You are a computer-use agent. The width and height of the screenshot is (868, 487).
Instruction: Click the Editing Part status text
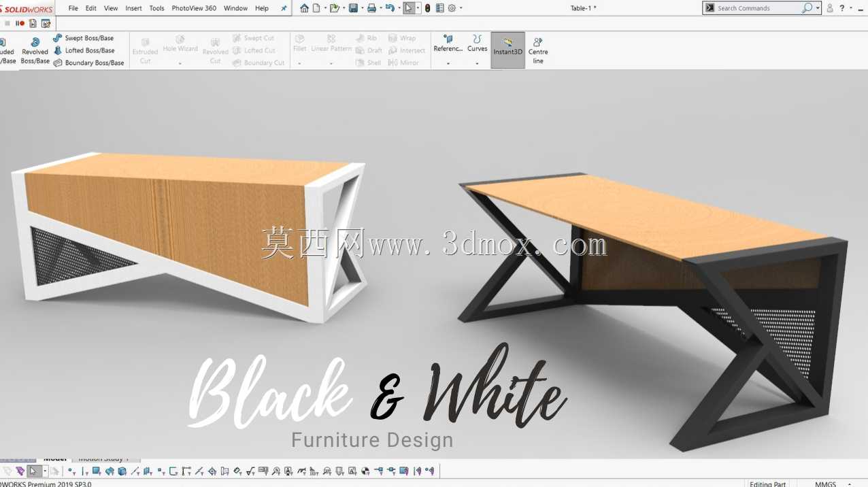coord(767,484)
